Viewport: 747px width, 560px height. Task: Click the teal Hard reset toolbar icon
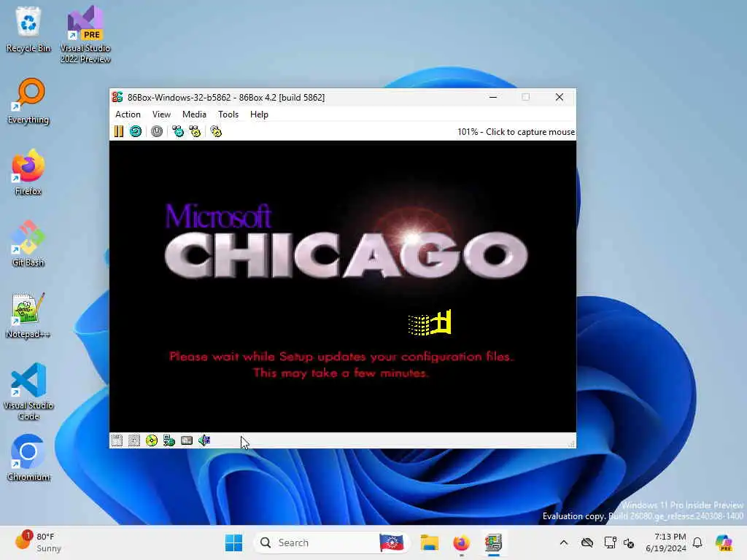coord(136,131)
